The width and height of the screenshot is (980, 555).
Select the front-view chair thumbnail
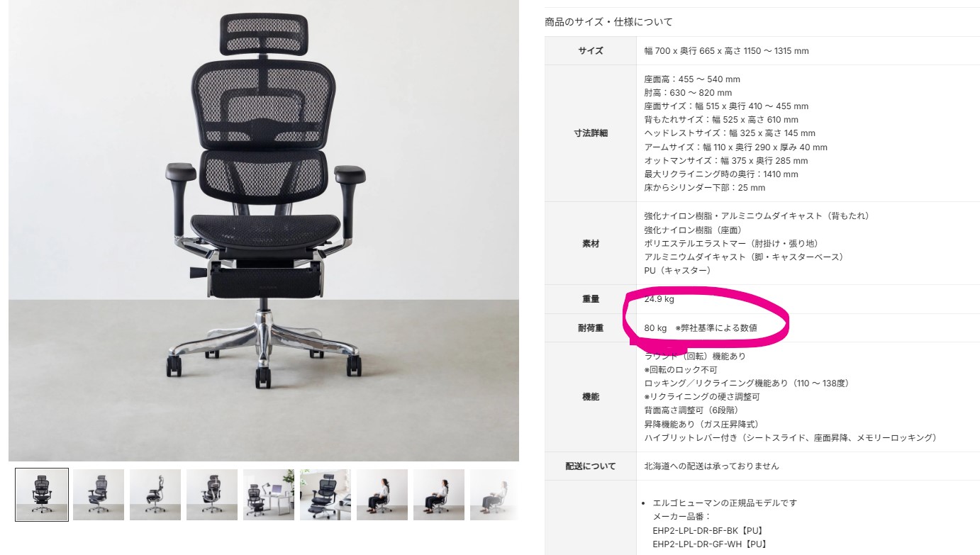pyautogui.click(x=42, y=495)
